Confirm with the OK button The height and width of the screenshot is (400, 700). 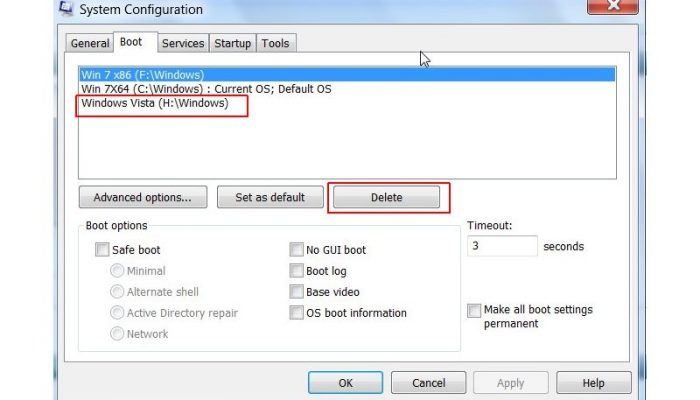tap(346, 383)
